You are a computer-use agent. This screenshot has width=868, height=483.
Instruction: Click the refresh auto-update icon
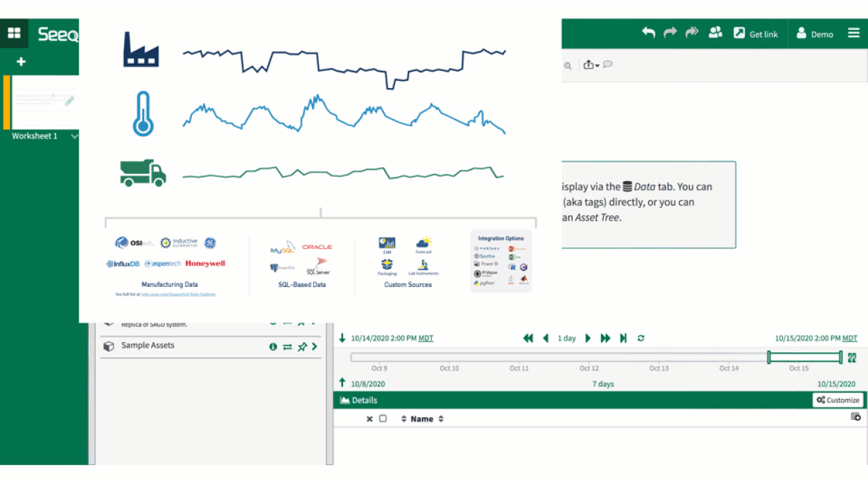pos(641,338)
